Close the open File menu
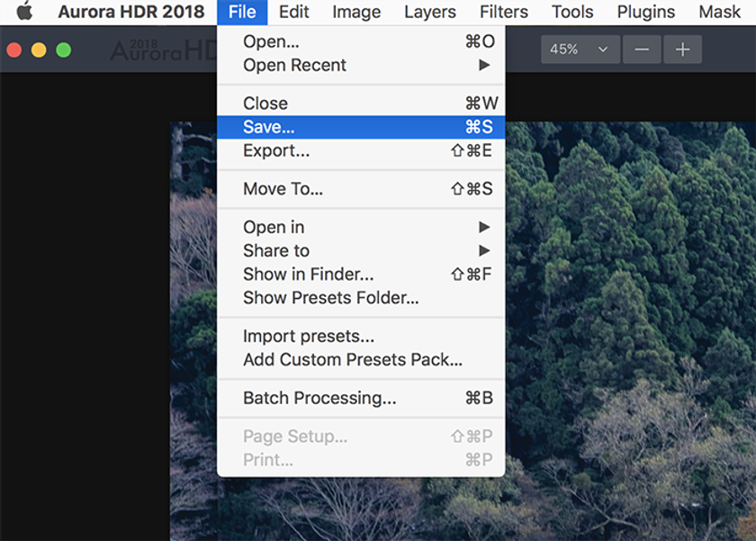756x541 pixels. tap(242, 12)
